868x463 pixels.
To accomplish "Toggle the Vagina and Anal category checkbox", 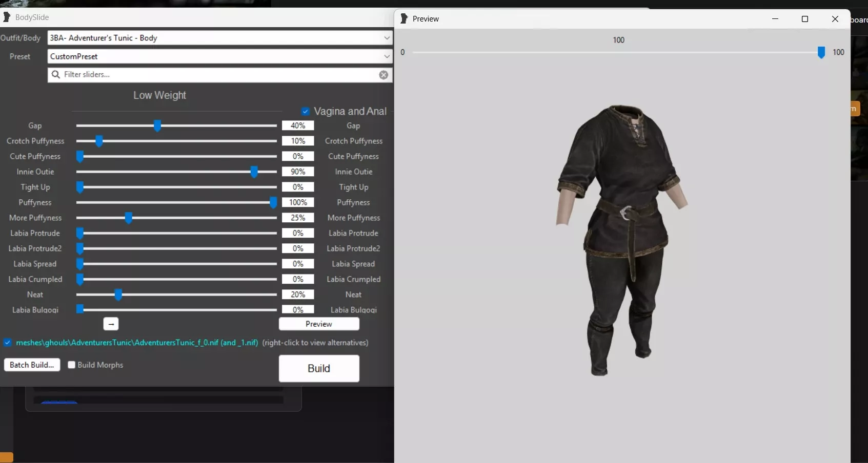I will (x=306, y=111).
